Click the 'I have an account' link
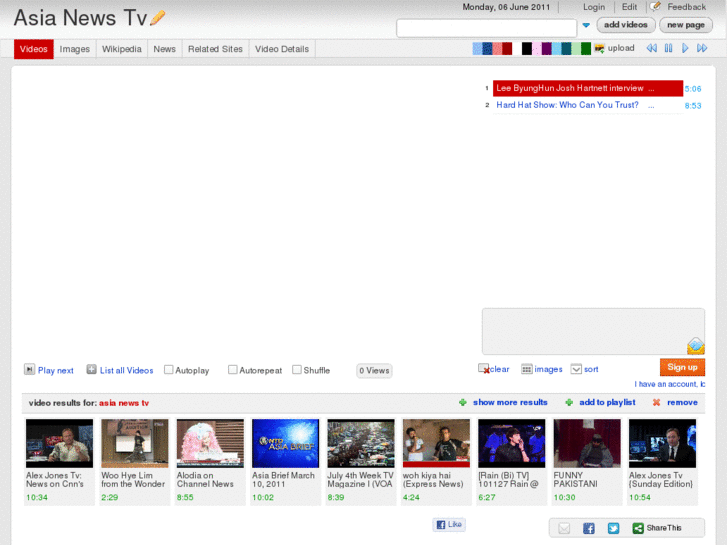Viewport: 727px width, 545px height. pyautogui.click(x=670, y=384)
